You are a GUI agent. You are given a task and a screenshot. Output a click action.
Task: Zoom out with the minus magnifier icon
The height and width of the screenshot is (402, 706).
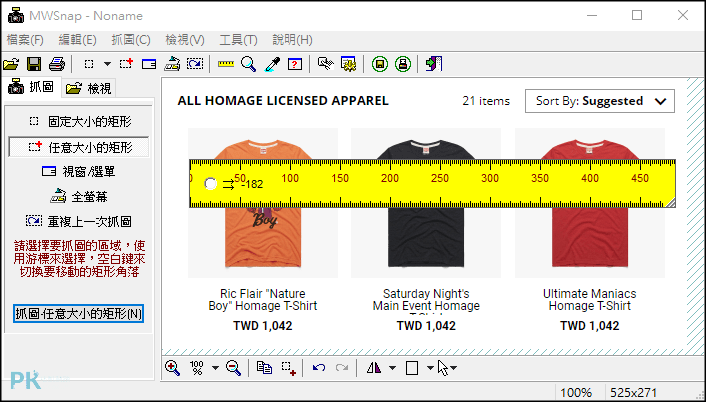click(233, 368)
